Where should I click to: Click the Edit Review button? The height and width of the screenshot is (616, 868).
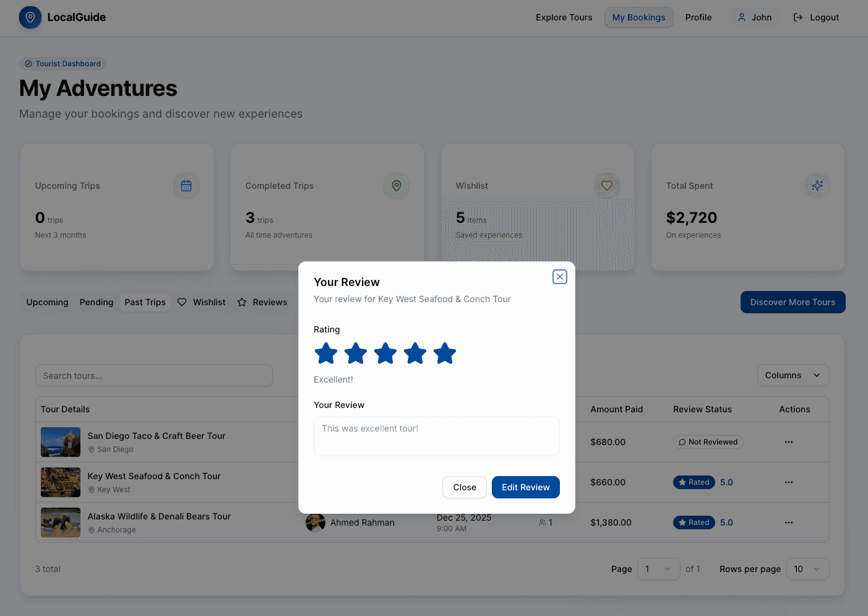coord(525,487)
